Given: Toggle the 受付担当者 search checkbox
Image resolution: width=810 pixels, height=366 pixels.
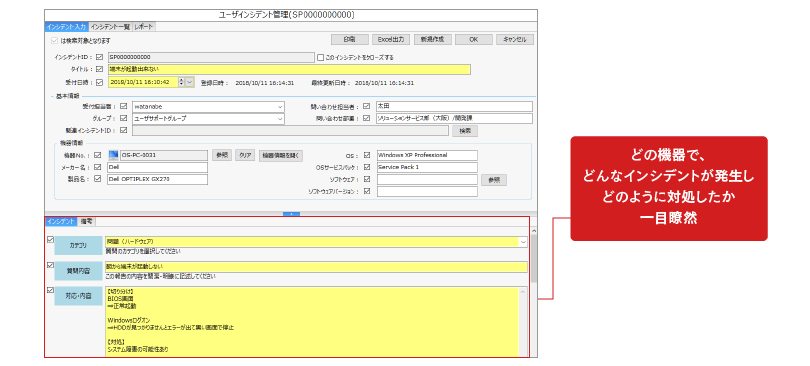Looking at the screenshot, I should (123, 106).
